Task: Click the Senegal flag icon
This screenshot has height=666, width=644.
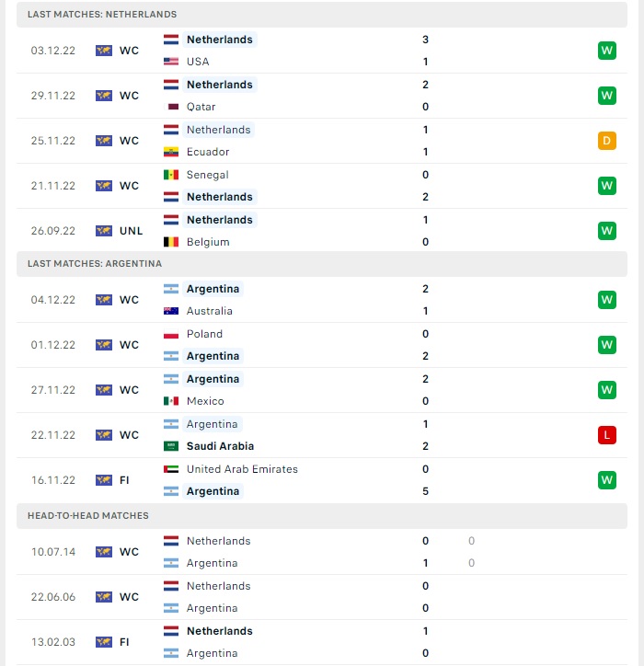Action: click(x=171, y=175)
